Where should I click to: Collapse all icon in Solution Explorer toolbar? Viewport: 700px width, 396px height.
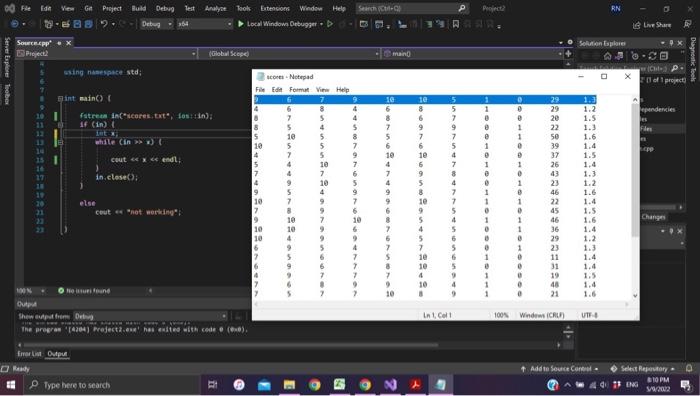click(x=664, y=56)
